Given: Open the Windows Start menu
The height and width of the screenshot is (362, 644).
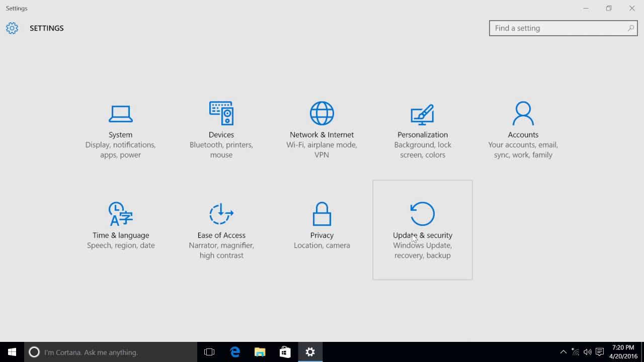Looking at the screenshot, I should tap(12, 352).
